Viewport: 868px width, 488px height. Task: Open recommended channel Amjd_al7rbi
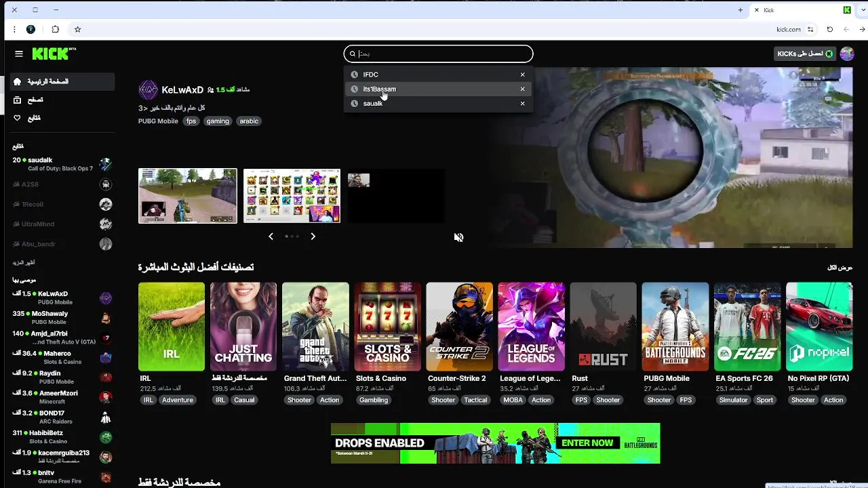[x=62, y=338]
